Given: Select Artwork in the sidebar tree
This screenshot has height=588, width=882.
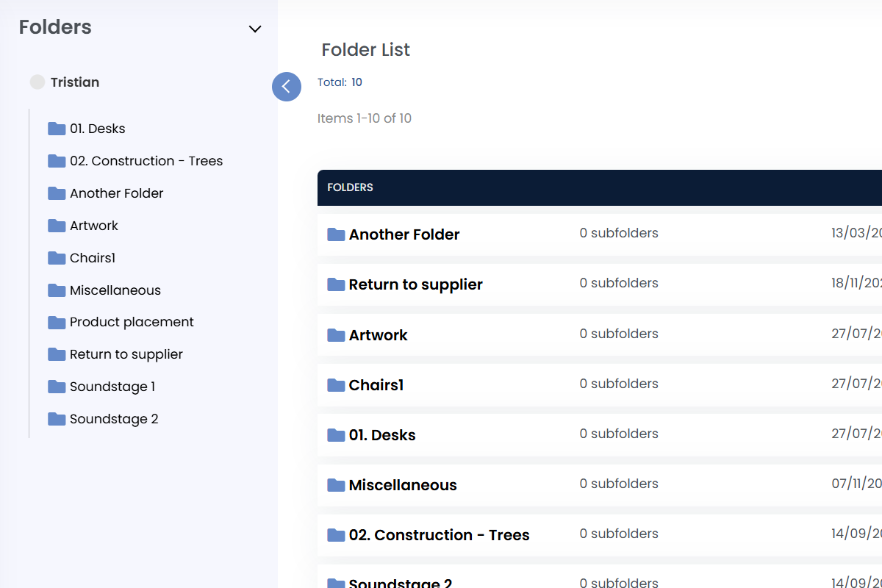Looking at the screenshot, I should point(94,226).
